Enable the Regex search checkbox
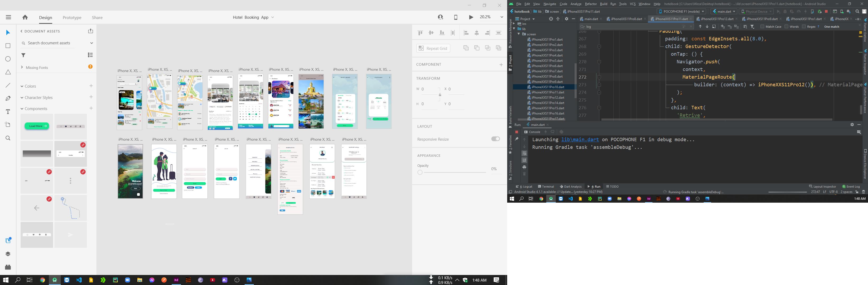 pyautogui.click(x=804, y=27)
